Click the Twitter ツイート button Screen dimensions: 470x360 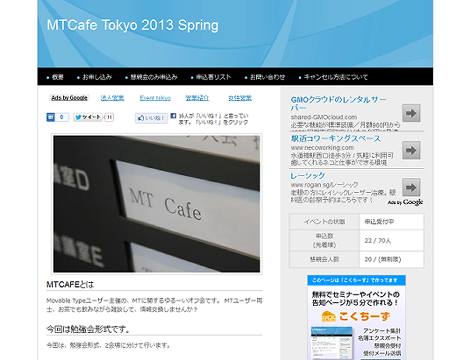88,117
